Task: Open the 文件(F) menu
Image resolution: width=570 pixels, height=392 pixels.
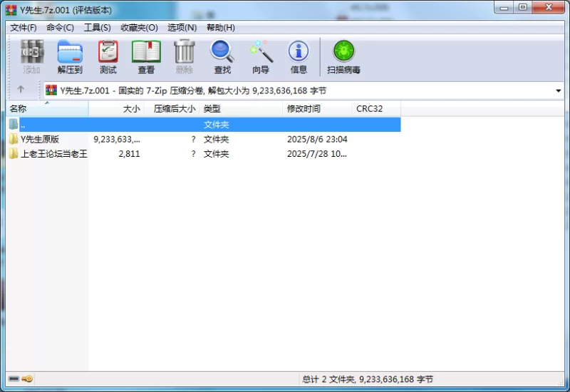Action: (24, 28)
